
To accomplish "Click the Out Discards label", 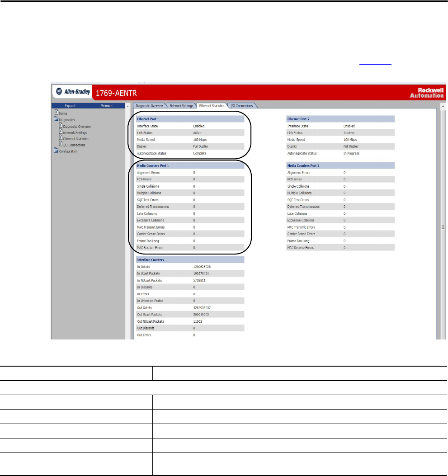I will (146, 328).
